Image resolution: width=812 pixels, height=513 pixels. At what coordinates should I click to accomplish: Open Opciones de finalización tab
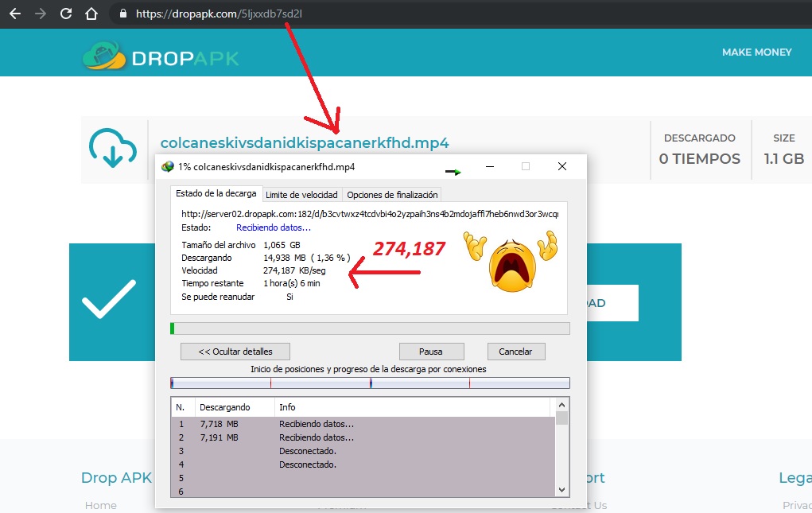point(392,195)
